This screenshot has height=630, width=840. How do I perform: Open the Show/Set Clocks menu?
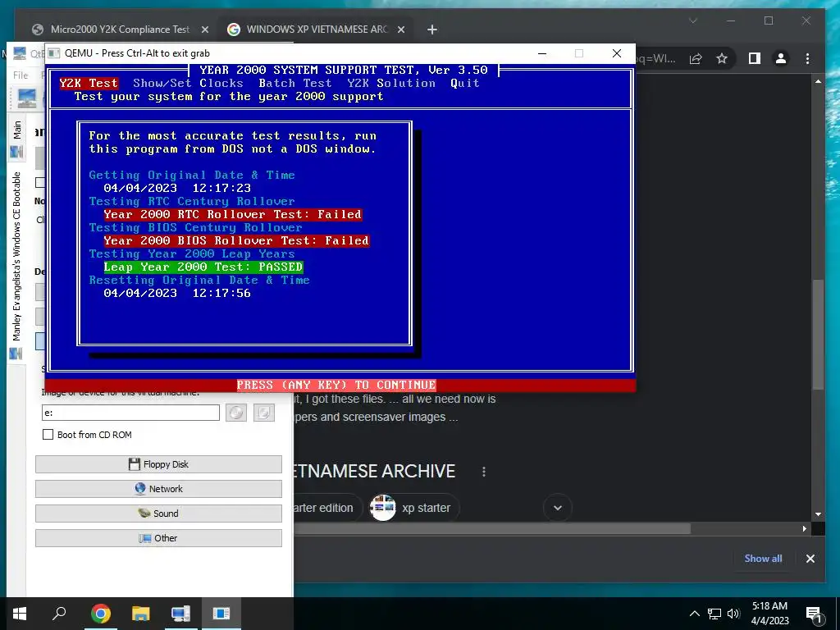point(188,83)
